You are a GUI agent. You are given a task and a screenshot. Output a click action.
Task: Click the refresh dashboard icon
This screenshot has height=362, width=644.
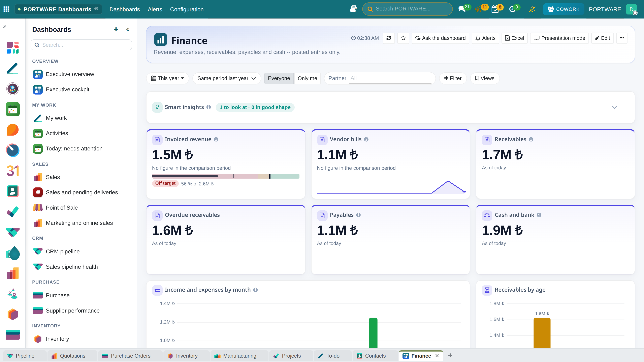coord(388,38)
